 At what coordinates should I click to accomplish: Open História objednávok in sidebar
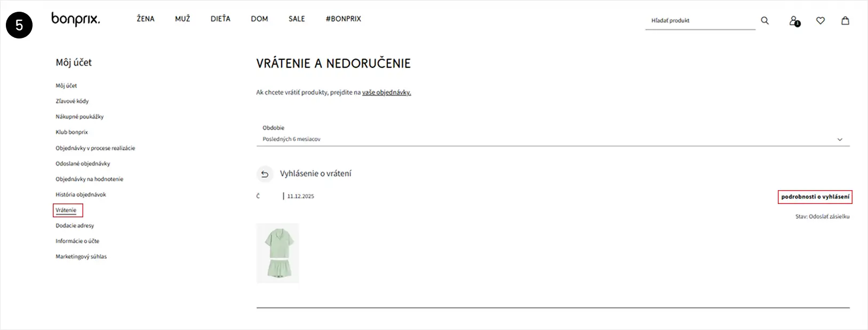point(81,195)
